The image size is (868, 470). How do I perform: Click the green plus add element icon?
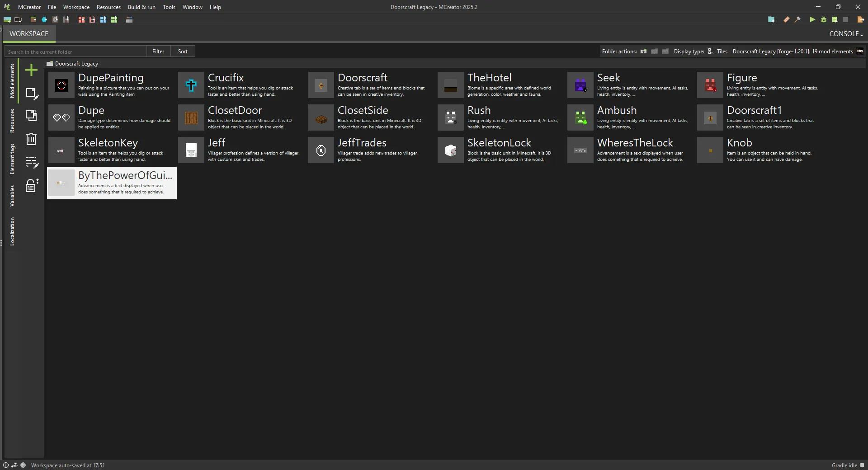click(x=31, y=70)
